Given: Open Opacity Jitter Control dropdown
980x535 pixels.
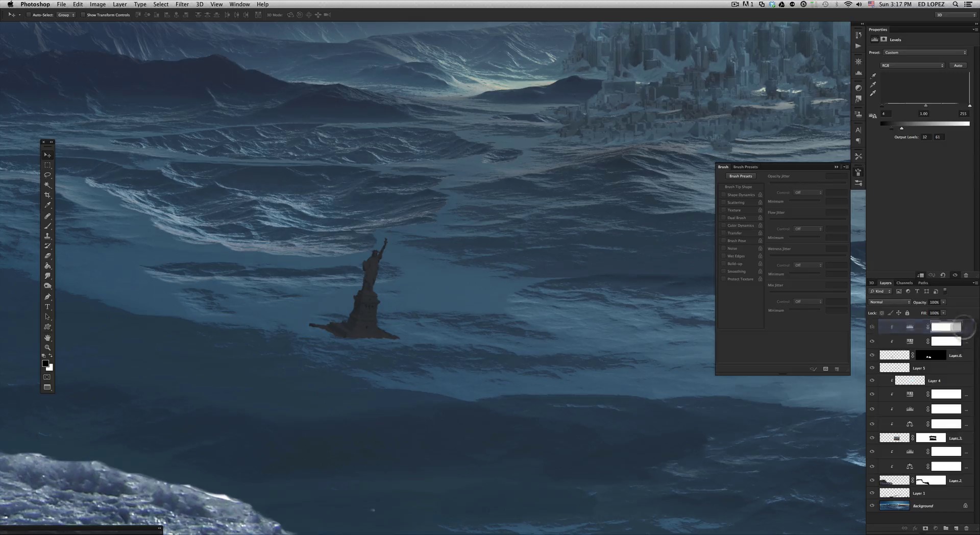Looking at the screenshot, I should click(808, 192).
